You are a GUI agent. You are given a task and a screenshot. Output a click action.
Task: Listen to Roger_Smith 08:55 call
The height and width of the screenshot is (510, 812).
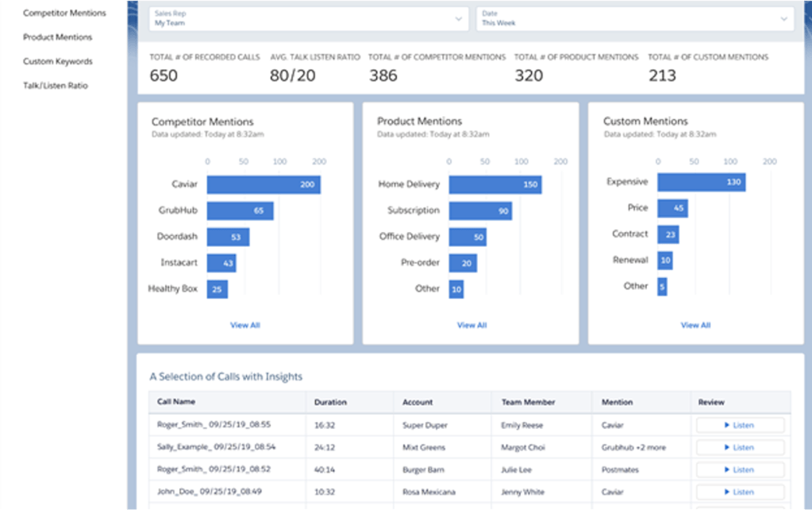click(x=740, y=425)
